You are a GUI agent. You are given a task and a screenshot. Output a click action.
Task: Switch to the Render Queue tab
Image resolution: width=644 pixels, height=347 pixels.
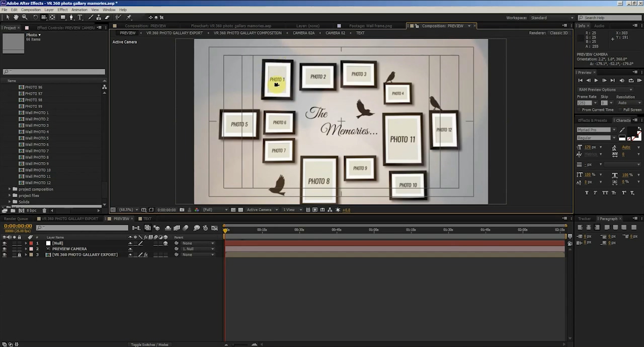pos(16,219)
